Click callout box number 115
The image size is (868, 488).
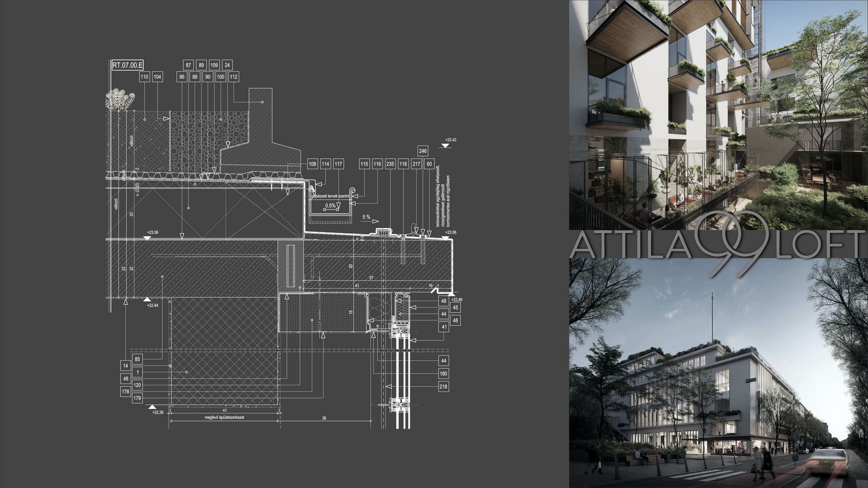click(364, 164)
